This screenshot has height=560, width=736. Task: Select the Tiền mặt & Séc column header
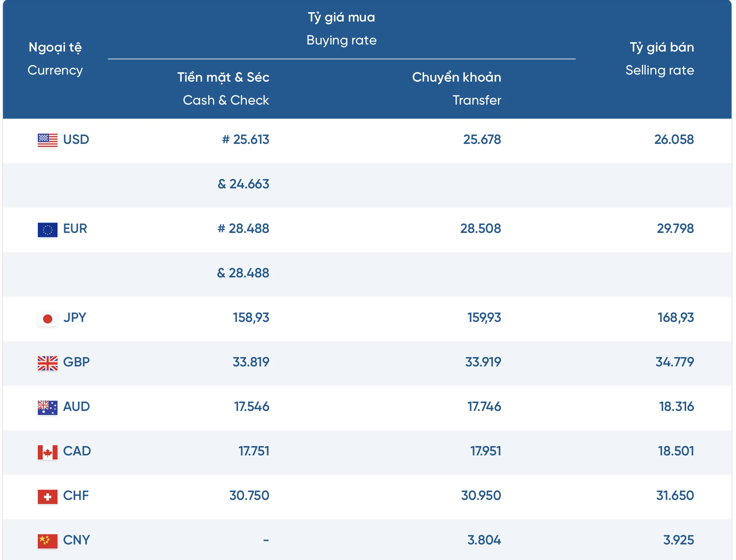(x=223, y=89)
